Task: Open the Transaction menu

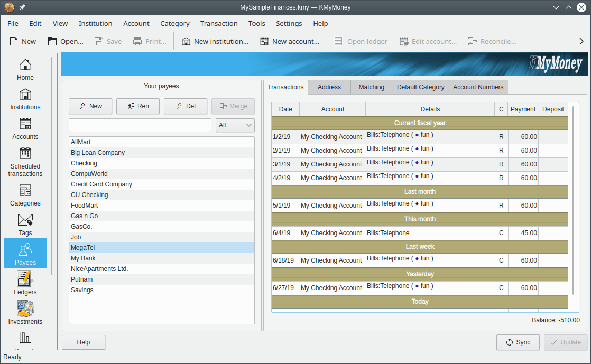Action: point(219,23)
